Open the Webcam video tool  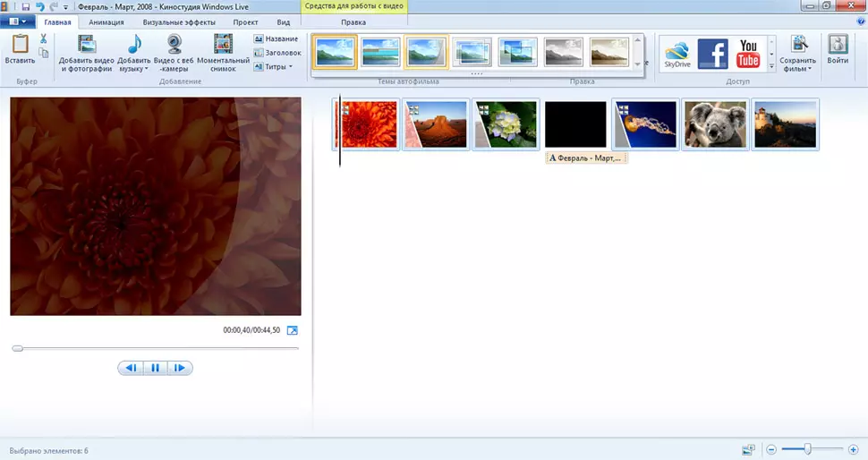pos(176,46)
